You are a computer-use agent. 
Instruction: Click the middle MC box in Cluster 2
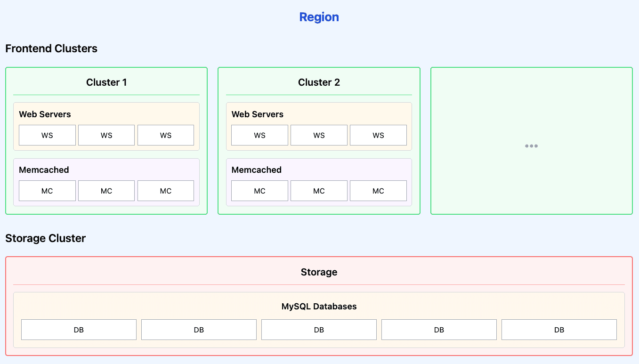pos(319,191)
